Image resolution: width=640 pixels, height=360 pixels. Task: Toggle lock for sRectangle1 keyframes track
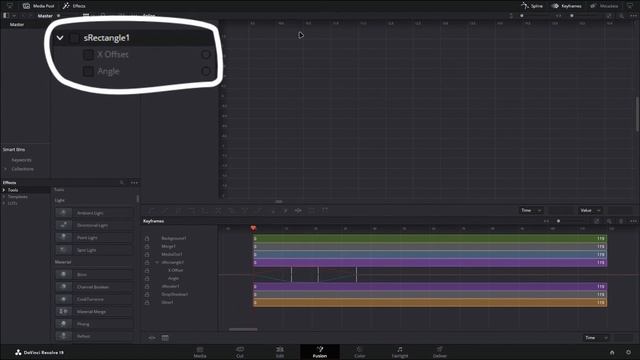point(147,262)
